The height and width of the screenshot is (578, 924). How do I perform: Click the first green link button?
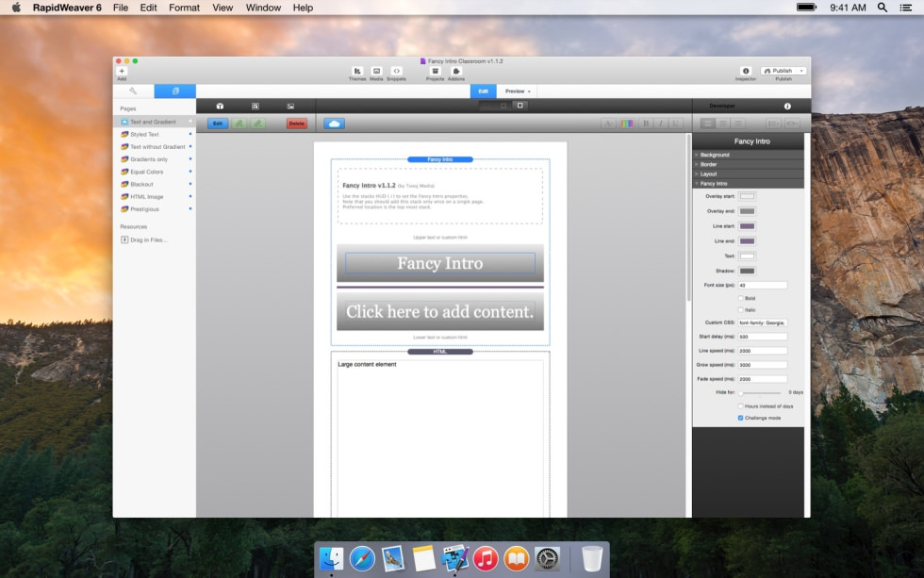click(239, 124)
